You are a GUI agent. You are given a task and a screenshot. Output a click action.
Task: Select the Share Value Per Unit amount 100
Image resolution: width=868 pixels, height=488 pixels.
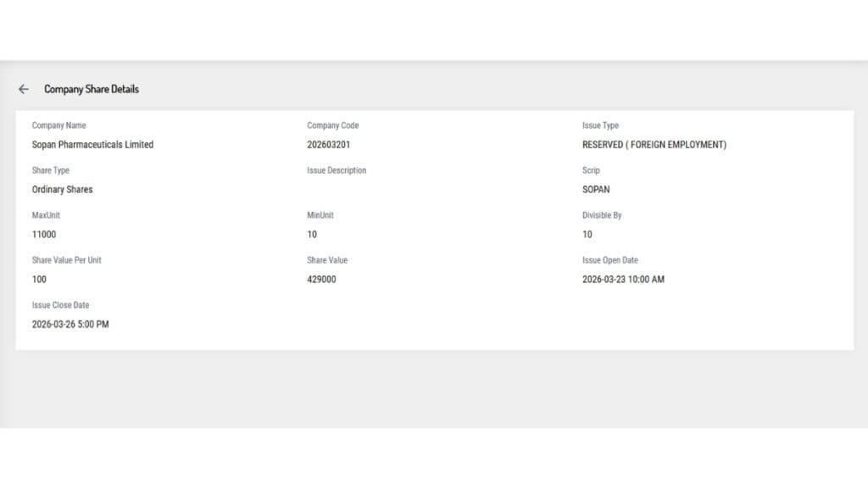(x=39, y=280)
